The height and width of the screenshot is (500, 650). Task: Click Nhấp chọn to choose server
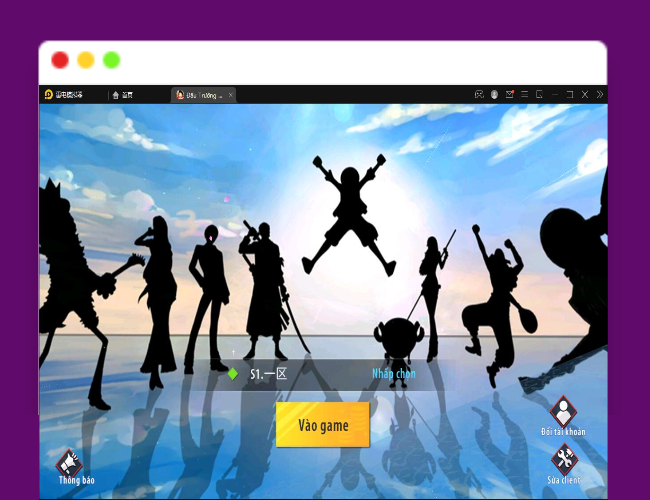point(393,374)
